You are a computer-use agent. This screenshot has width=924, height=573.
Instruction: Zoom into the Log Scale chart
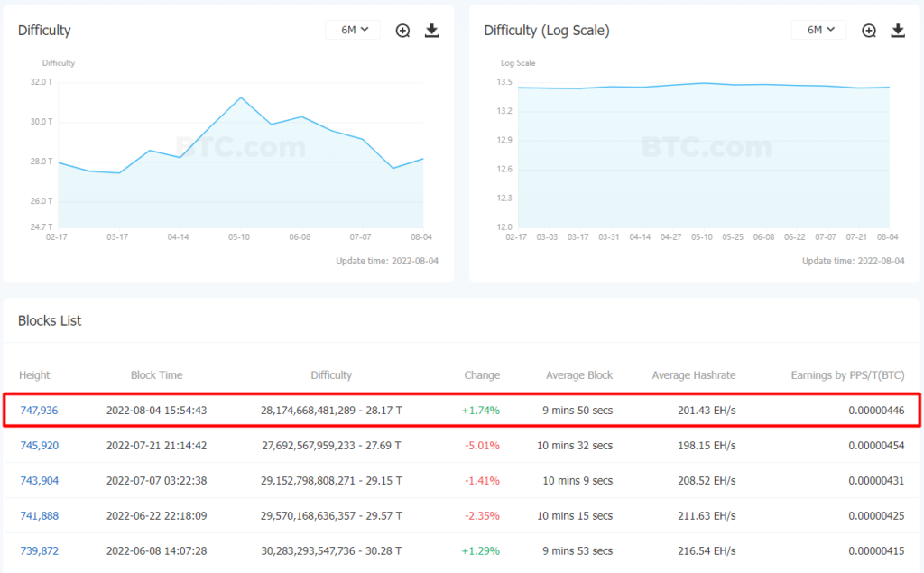tap(869, 31)
